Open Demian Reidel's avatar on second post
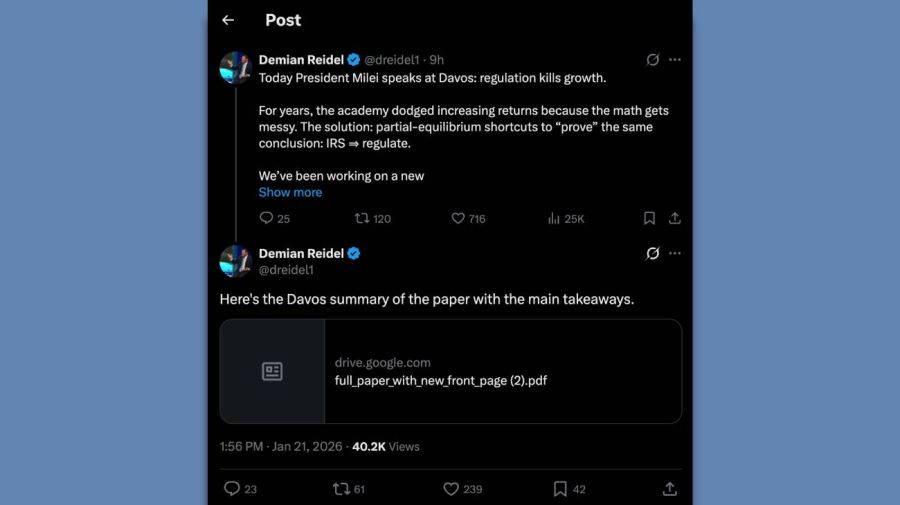Image resolution: width=900 pixels, height=505 pixels. point(235,261)
